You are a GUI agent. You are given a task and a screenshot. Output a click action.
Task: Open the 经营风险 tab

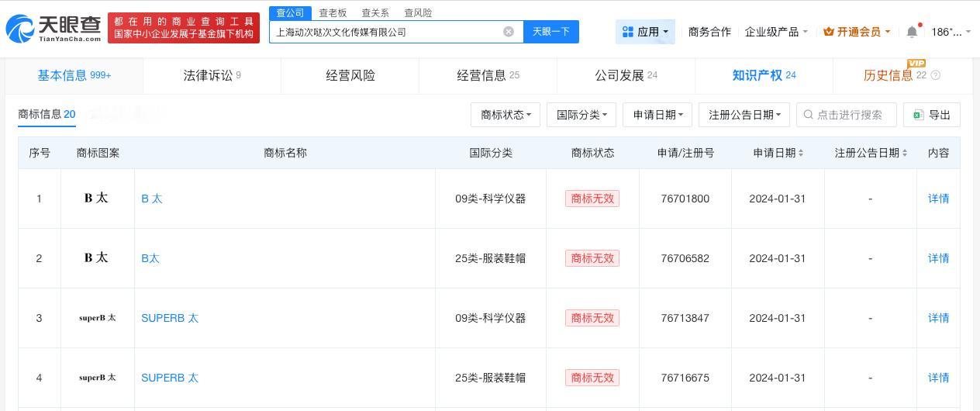(350, 75)
